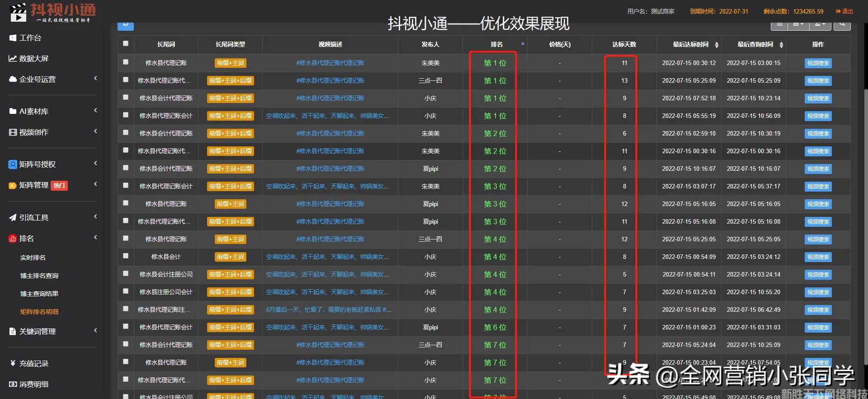Select the 矩阵管理 hot icon entry

13,185
